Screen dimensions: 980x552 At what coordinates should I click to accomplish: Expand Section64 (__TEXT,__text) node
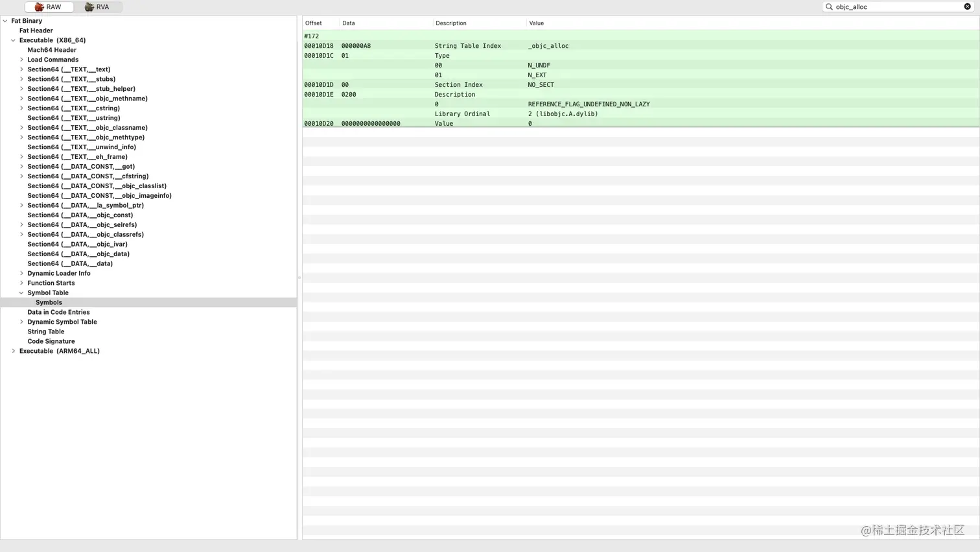click(x=21, y=69)
